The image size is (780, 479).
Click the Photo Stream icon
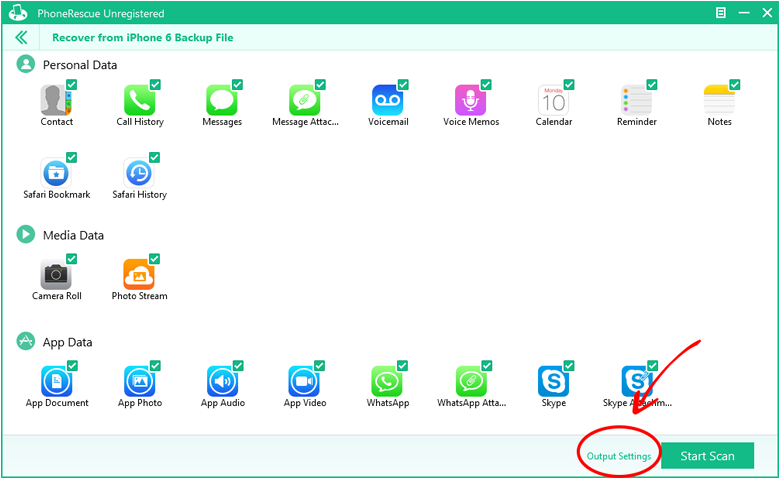pos(139,274)
